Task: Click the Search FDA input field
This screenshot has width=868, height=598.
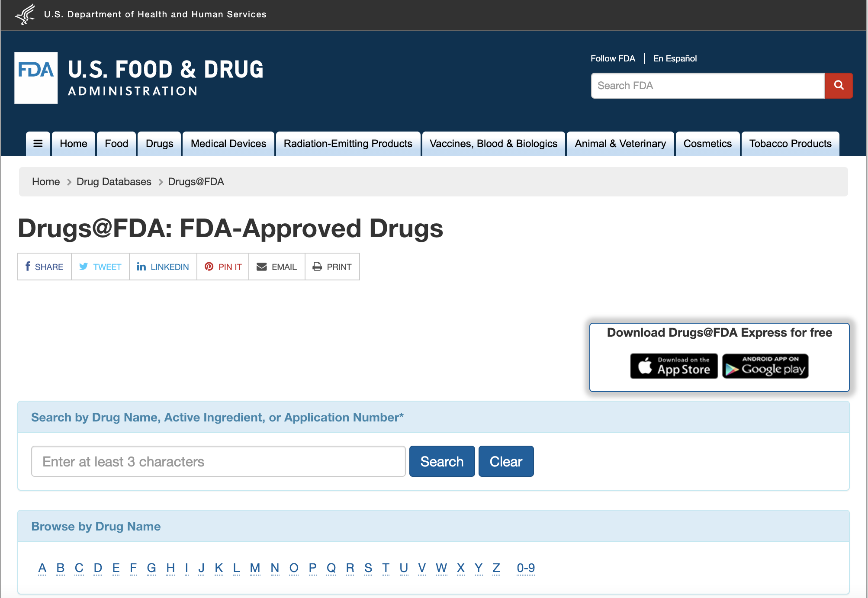Action: [708, 86]
